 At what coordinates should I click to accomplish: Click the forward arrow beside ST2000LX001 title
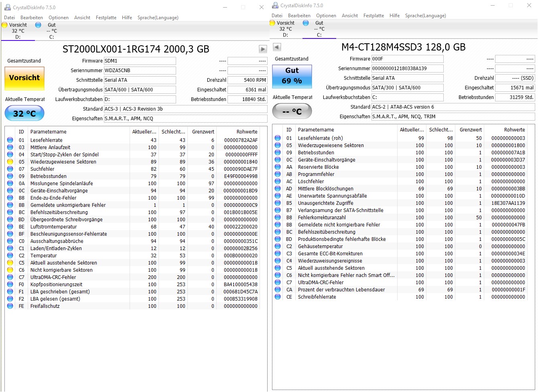[263, 49]
